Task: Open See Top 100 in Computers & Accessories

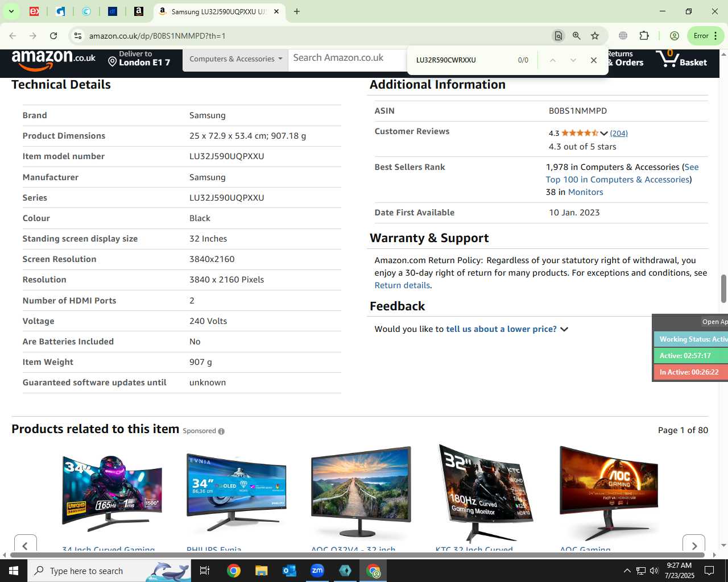Action: click(621, 173)
